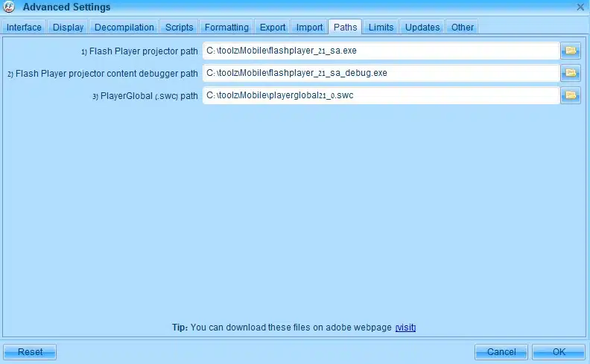Viewport: 590px width, 364px height.
Task: Switch to the Interface tab
Action: (24, 28)
